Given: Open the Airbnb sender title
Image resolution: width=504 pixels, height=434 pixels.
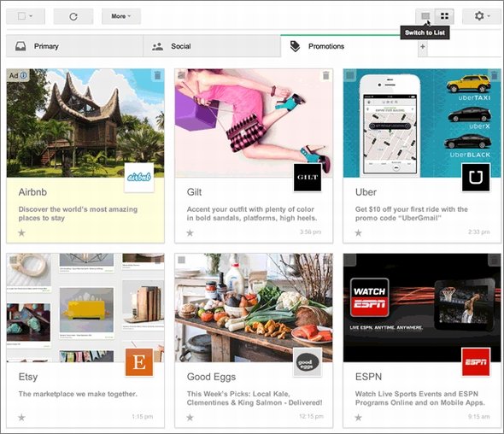Looking at the screenshot, I should click(x=32, y=192).
